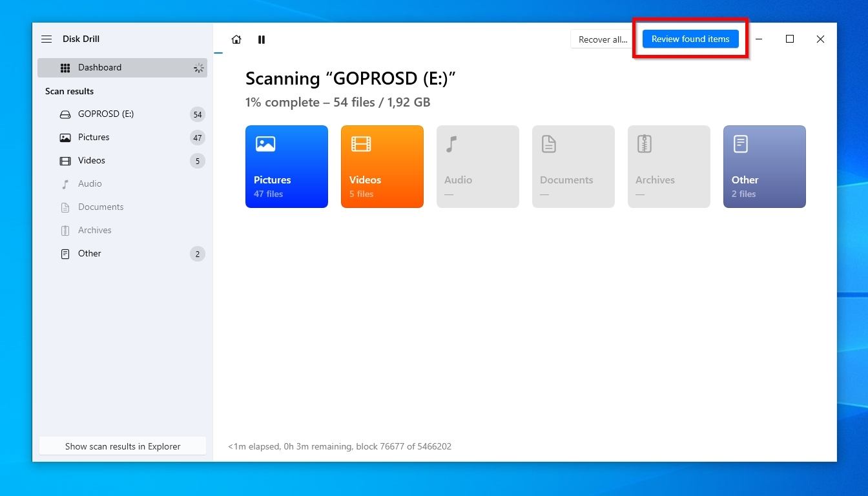Screen dimensions: 868x496
Task: Click the "Documents" label on its card
Action: pos(566,180)
